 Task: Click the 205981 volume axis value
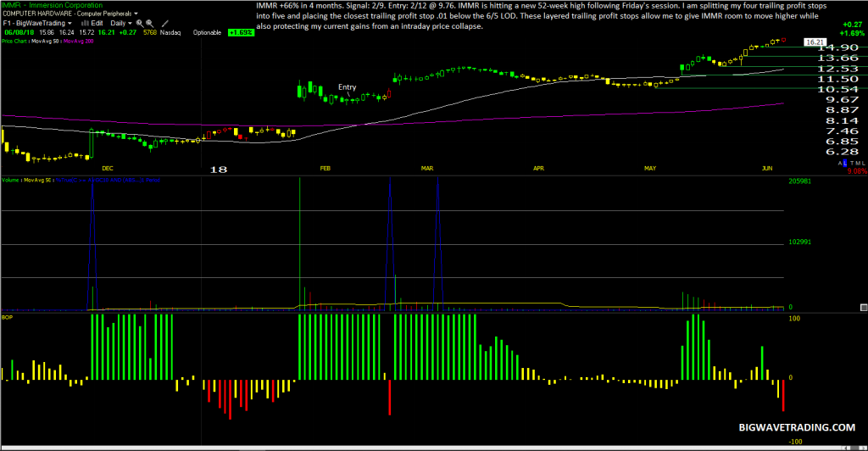[800, 181]
